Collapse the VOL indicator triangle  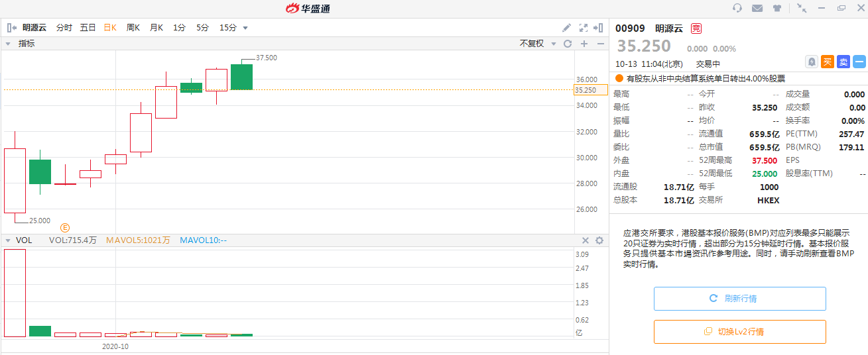tap(8, 240)
